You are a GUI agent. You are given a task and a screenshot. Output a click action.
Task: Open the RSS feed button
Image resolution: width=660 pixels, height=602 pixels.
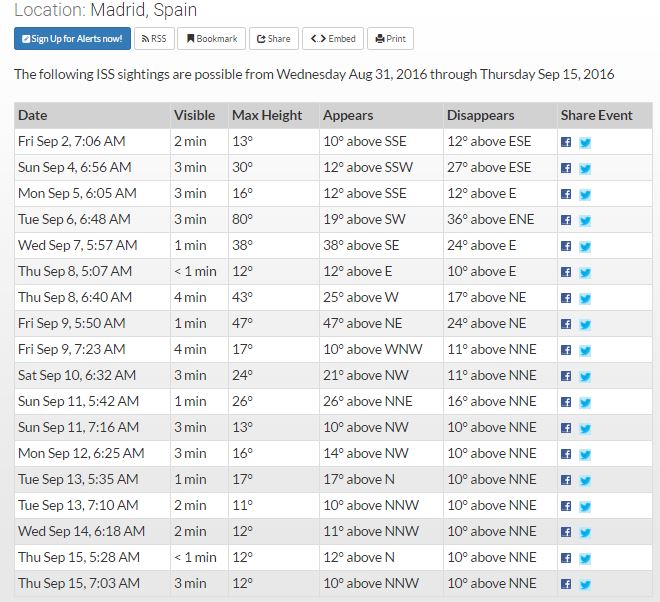point(154,39)
